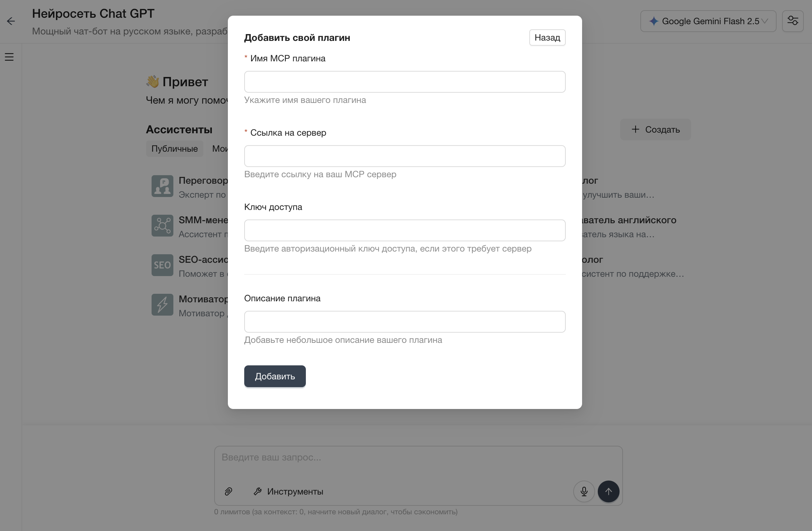Select the Мотиватор lightning icon
The width and height of the screenshot is (812, 531).
point(162,305)
